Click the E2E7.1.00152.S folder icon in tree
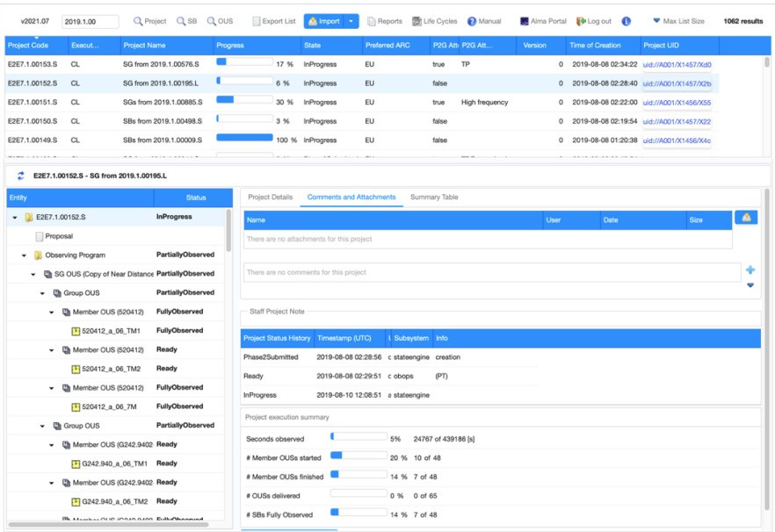 [x=29, y=218]
